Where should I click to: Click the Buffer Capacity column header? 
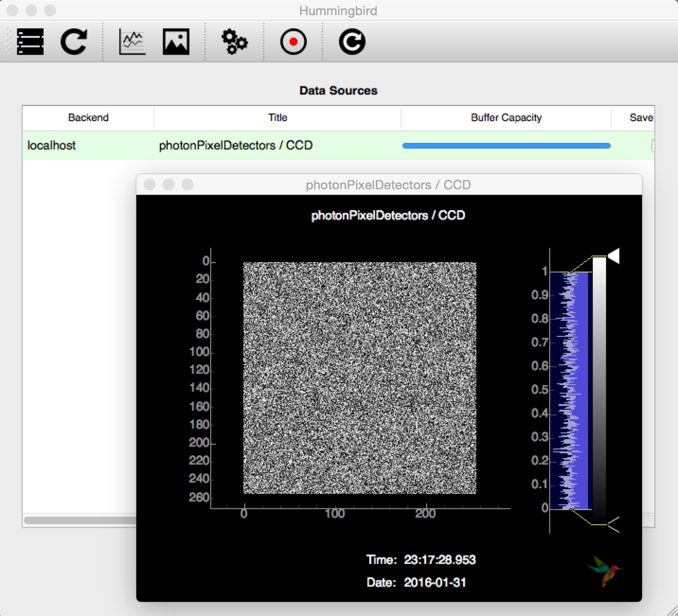coord(506,117)
